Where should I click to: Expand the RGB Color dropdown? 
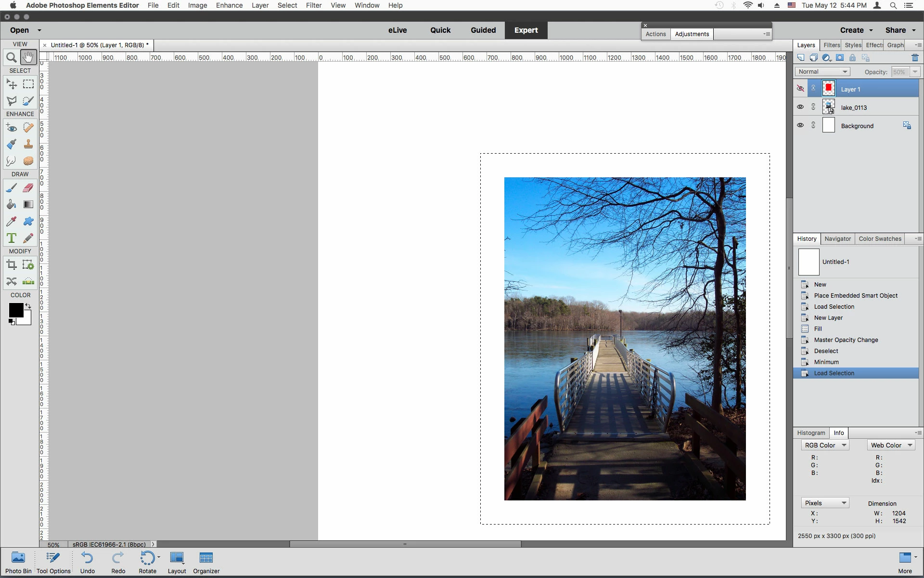pos(825,445)
